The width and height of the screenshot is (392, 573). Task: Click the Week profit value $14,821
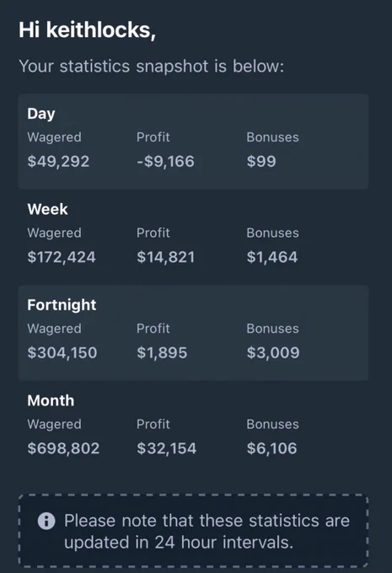(165, 257)
